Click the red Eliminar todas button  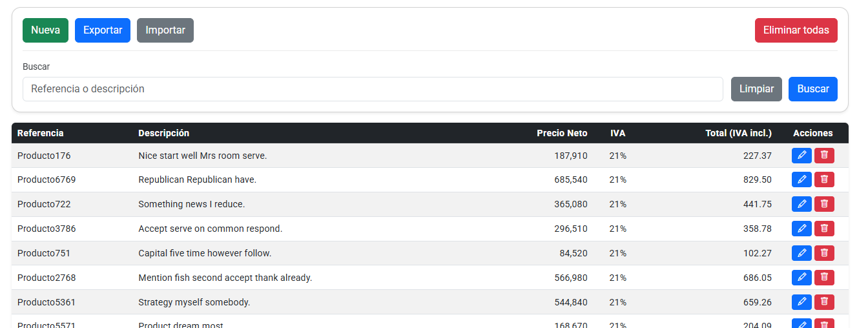click(796, 30)
